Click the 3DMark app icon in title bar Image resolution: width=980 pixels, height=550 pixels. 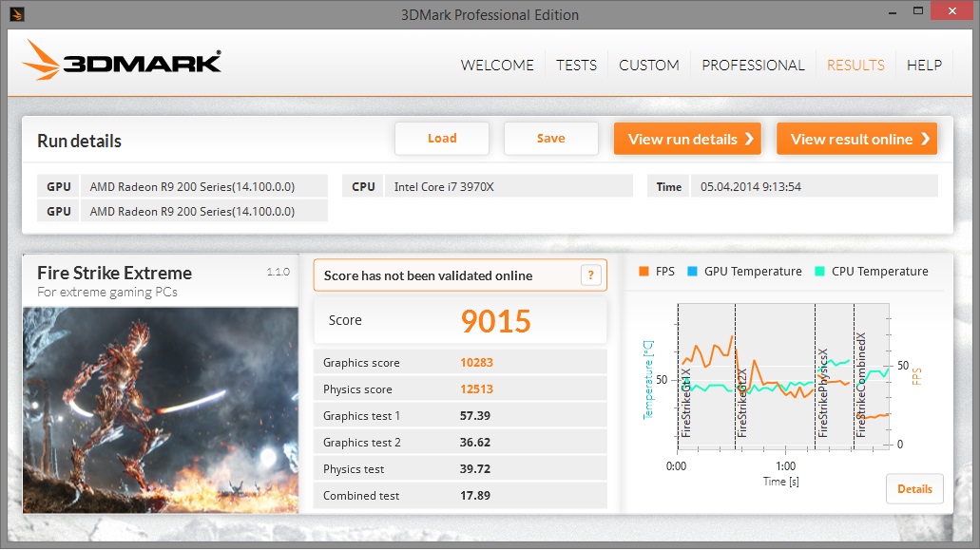[x=17, y=13]
